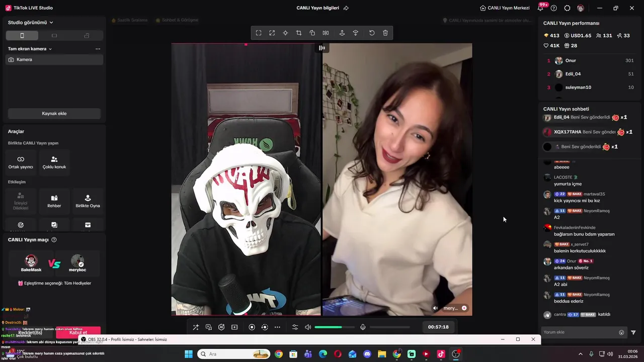Click the share arrow next to CANLI Yayın bilgileri
644x362 pixels.
click(346, 8)
